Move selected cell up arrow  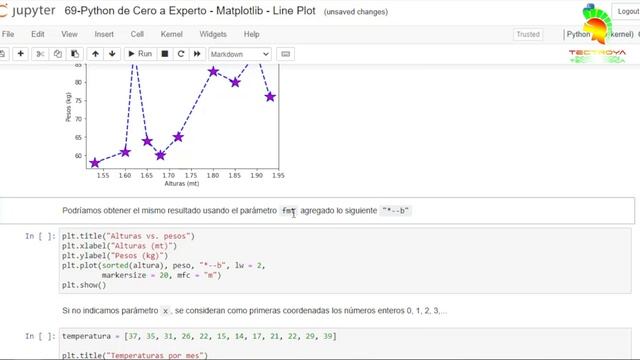(95, 54)
